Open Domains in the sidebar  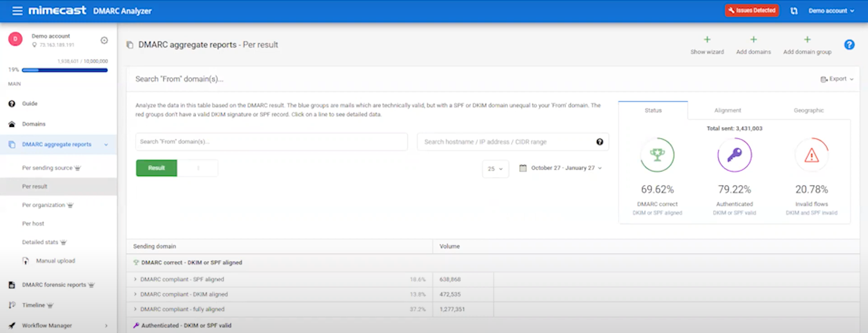pos(34,124)
